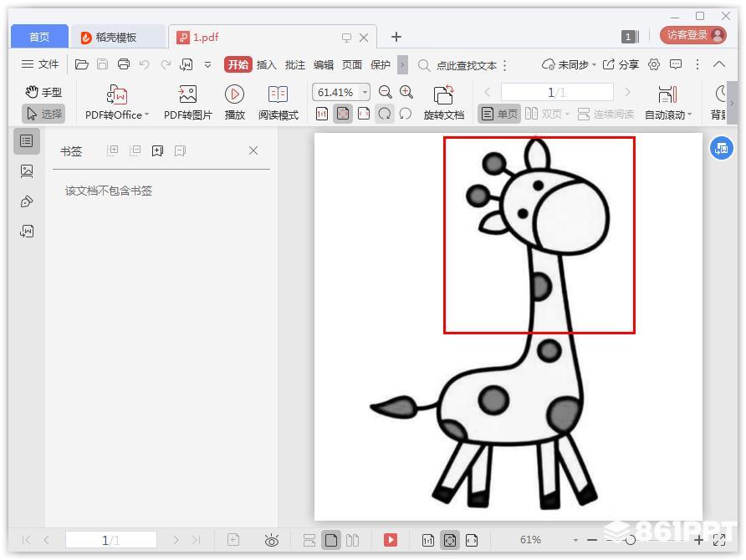Image resolution: width=746 pixels, height=560 pixels.
Task: Click the zoom in magnifier icon
Action: tap(406, 92)
